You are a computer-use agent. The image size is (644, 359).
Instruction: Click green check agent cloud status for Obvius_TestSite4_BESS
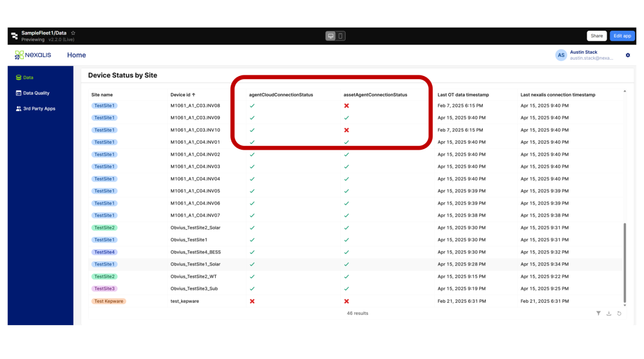pos(252,252)
